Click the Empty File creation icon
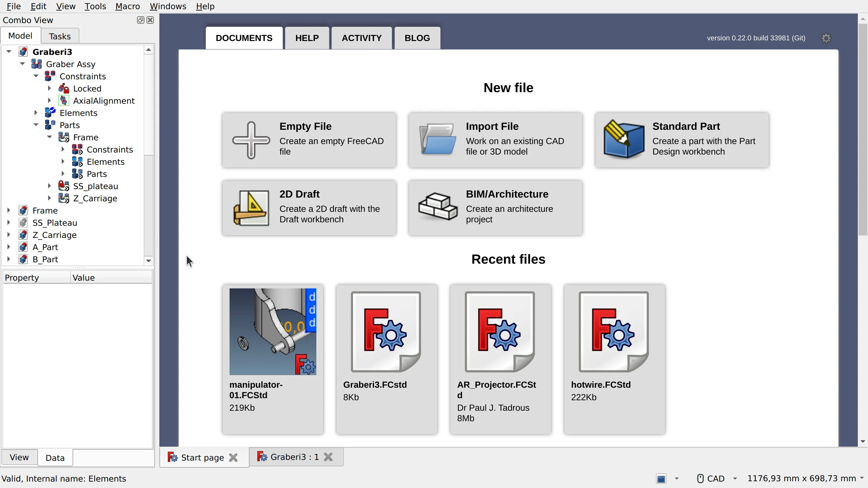Image resolution: width=868 pixels, height=488 pixels. (250, 139)
